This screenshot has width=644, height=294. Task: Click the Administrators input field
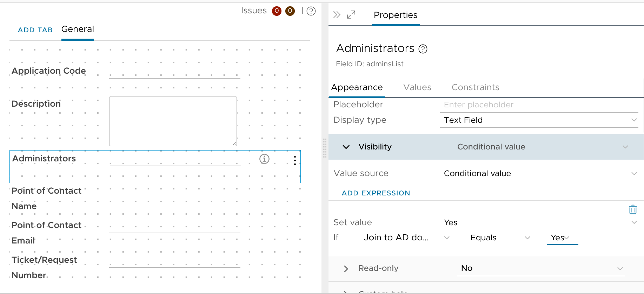click(x=175, y=159)
